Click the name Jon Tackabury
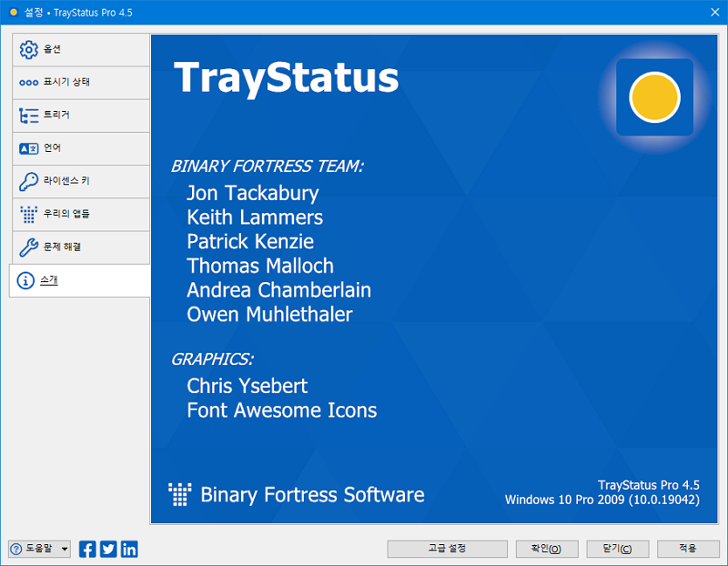 (x=253, y=194)
